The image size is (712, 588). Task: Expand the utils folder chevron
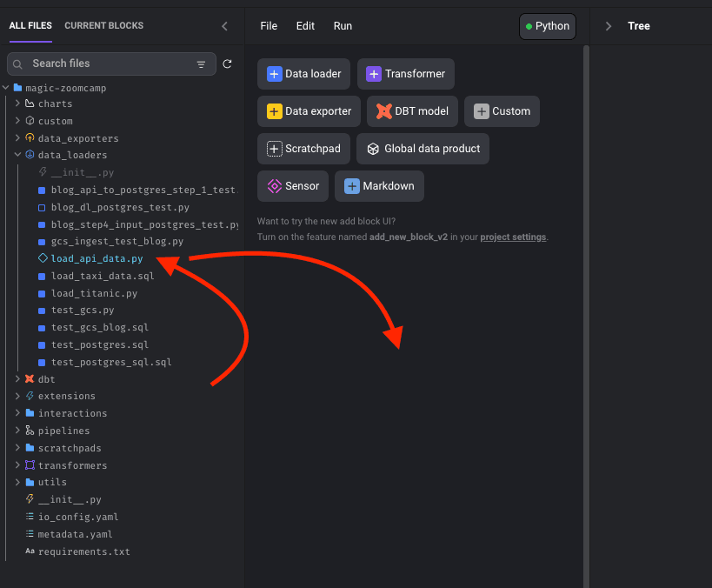[x=17, y=482]
